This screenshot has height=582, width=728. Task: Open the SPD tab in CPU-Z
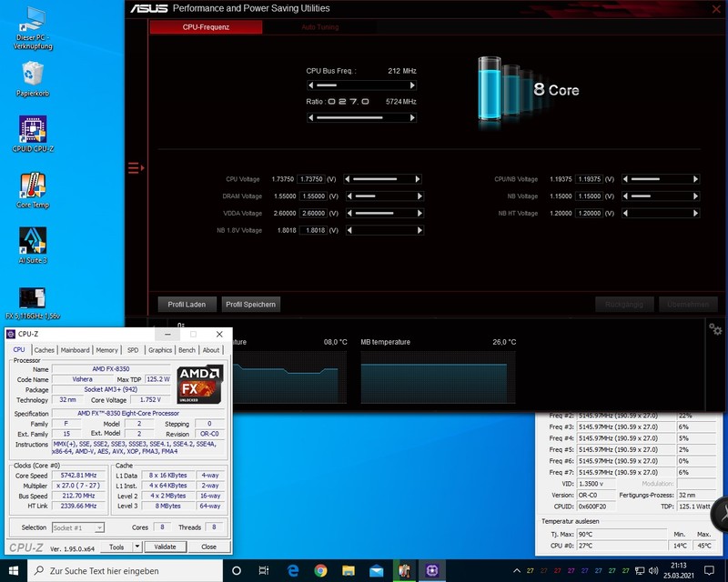pyautogui.click(x=133, y=350)
